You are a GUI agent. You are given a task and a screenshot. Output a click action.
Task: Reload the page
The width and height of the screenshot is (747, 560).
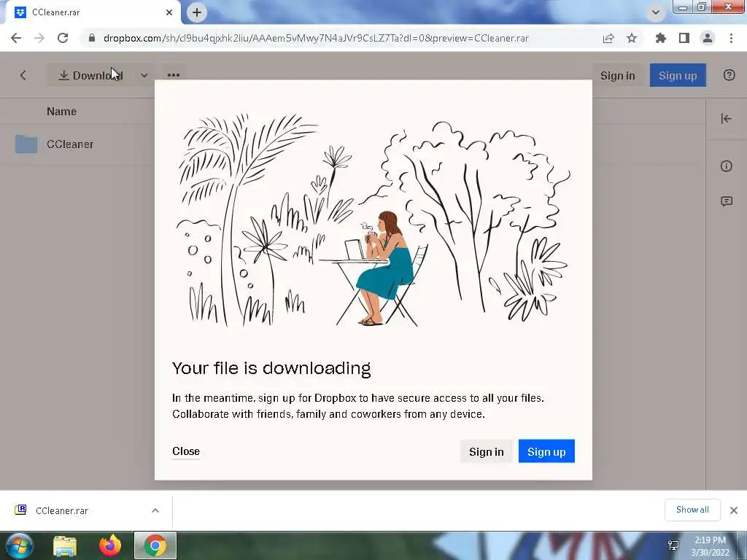63,38
